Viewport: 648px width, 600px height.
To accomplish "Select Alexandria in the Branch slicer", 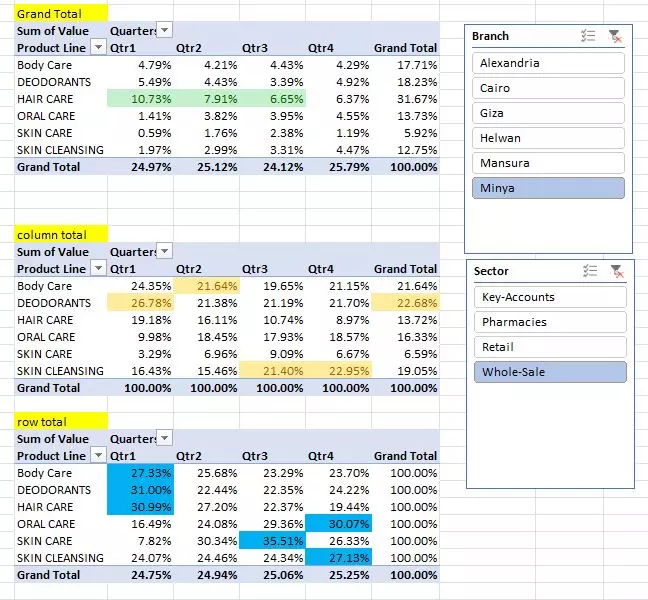I will point(548,63).
